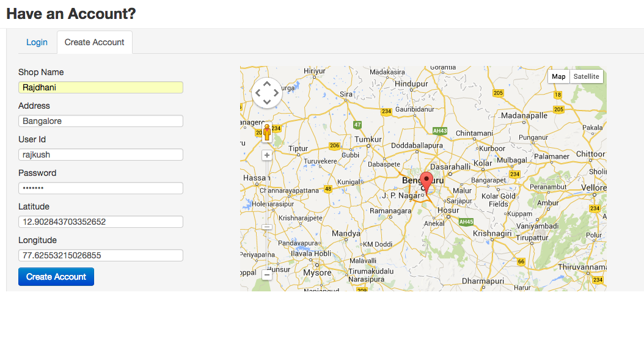Click the Hindupur label on the map
Viewport: 644px width, 339px height.
coord(411,84)
